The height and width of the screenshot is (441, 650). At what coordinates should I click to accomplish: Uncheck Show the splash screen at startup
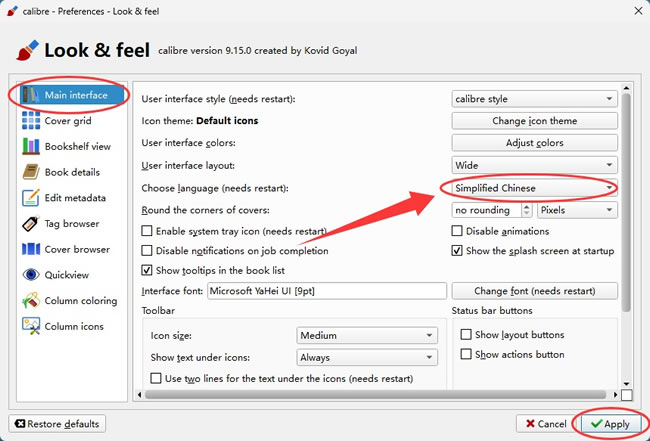[457, 251]
